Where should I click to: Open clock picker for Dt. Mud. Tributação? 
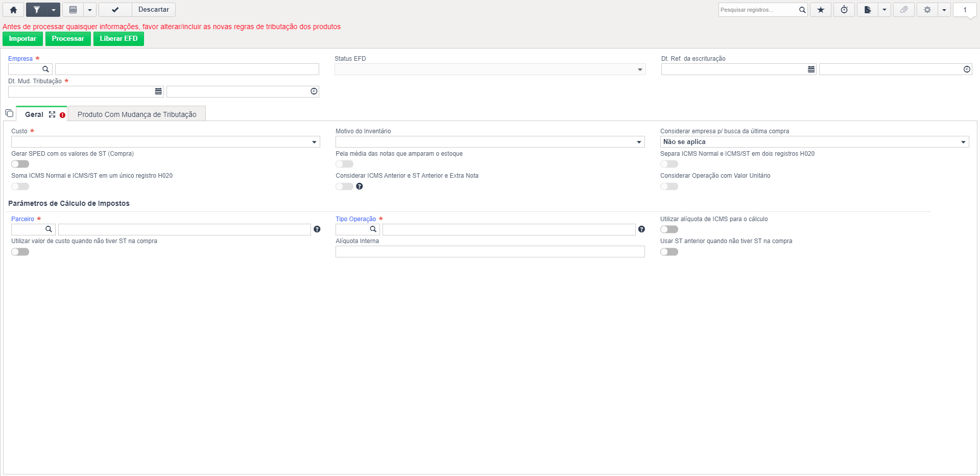click(x=314, y=91)
